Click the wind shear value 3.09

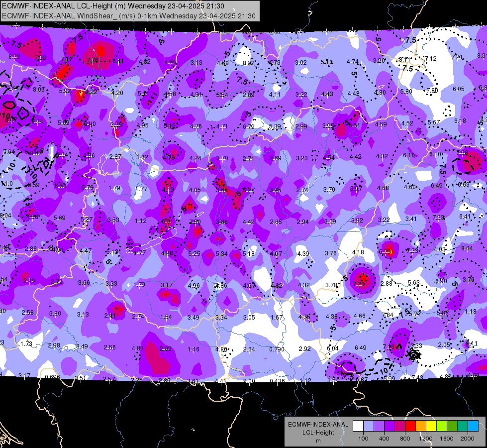pyautogui.click(x=330, y=221)
